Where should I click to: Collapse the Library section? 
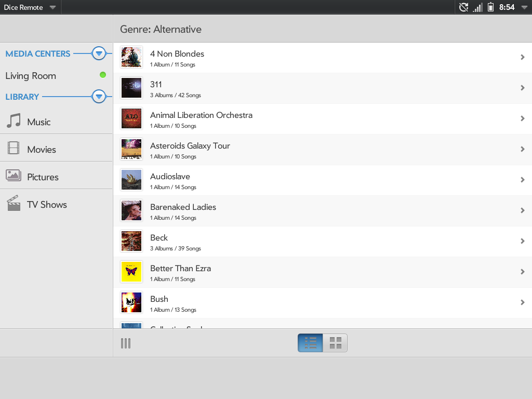(99, 97)
